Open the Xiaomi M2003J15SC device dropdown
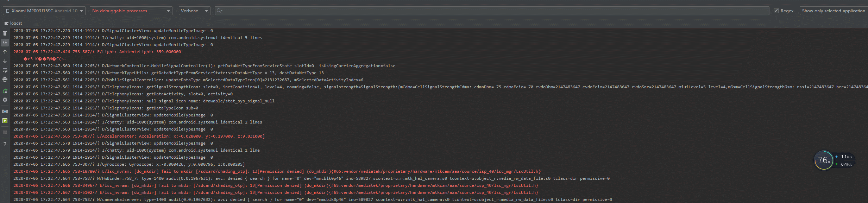Image resolution: width=868 pixels, height=203 pixels. [44, 11]
